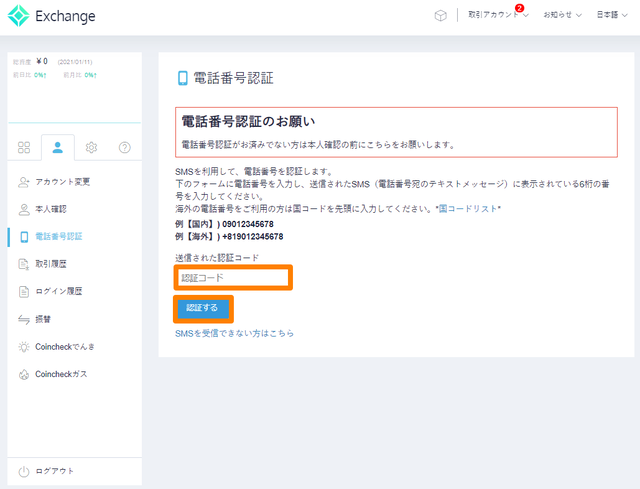The image size is (640, 489).
Task: Expand the お知らせ menu
Action: pyautogui.click(x=562, y=15)
